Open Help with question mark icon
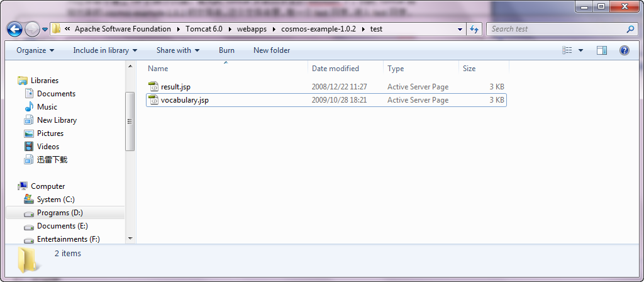 click(x=625, y=50)
